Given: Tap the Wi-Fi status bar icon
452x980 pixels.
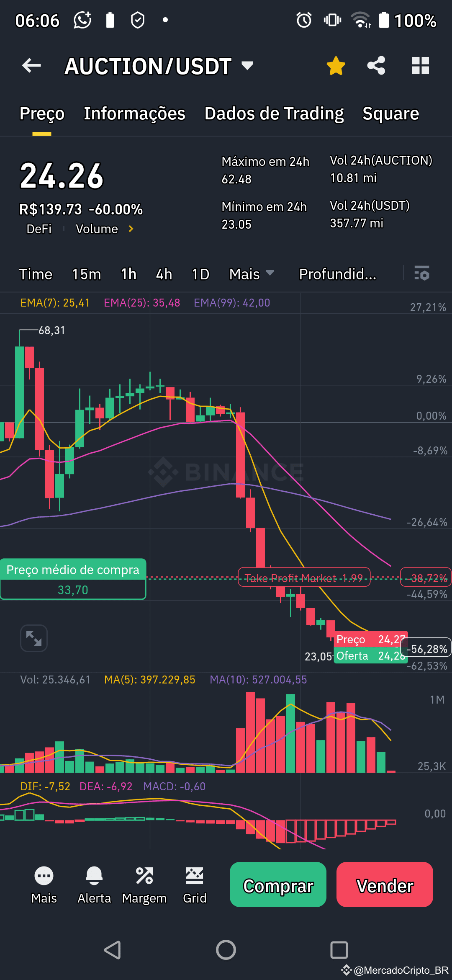Looking at the screenshot, I should [361, 20].
